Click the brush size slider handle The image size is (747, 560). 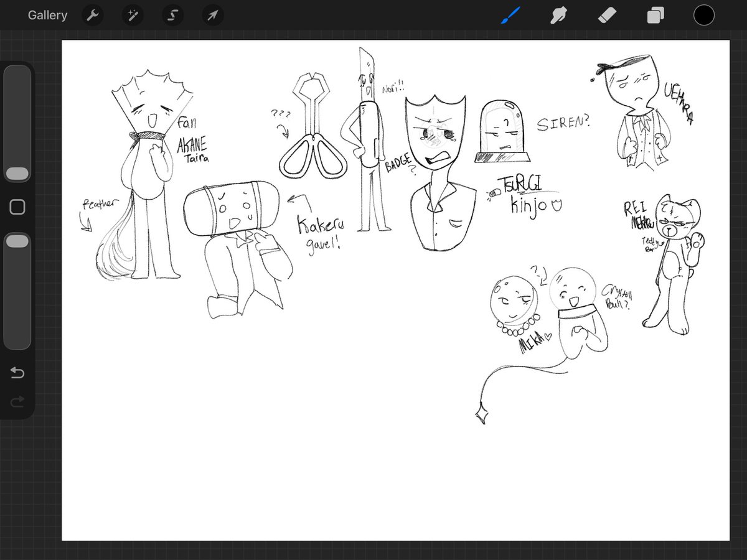17,174
